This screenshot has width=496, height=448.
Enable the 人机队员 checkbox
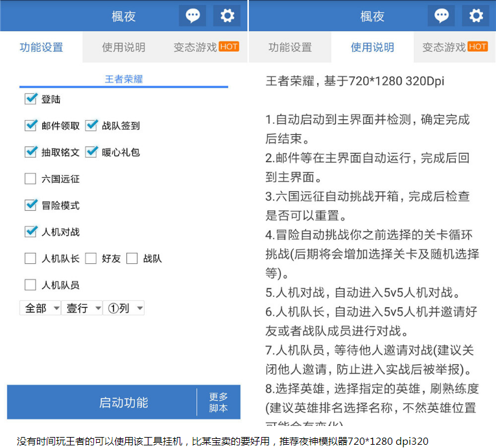(30, 285)
